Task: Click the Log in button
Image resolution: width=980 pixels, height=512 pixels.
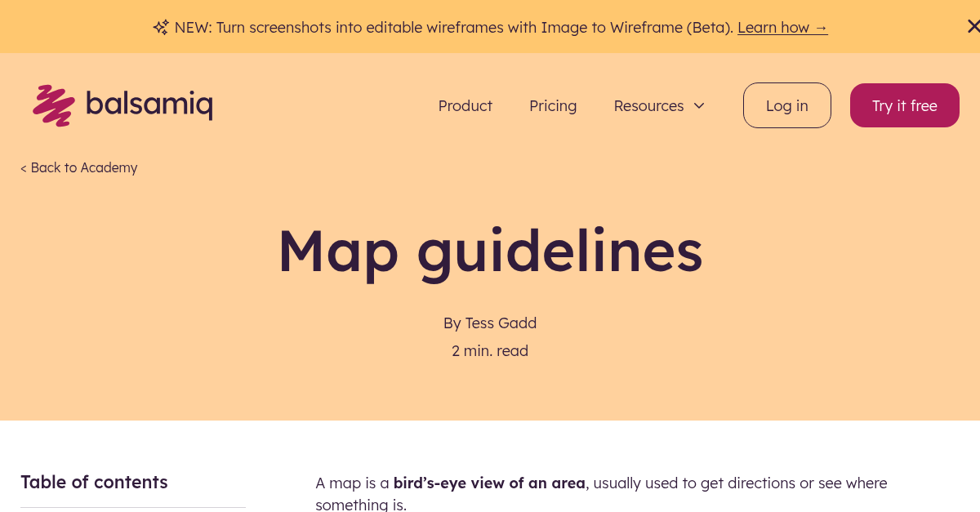Action: (786, 105)
